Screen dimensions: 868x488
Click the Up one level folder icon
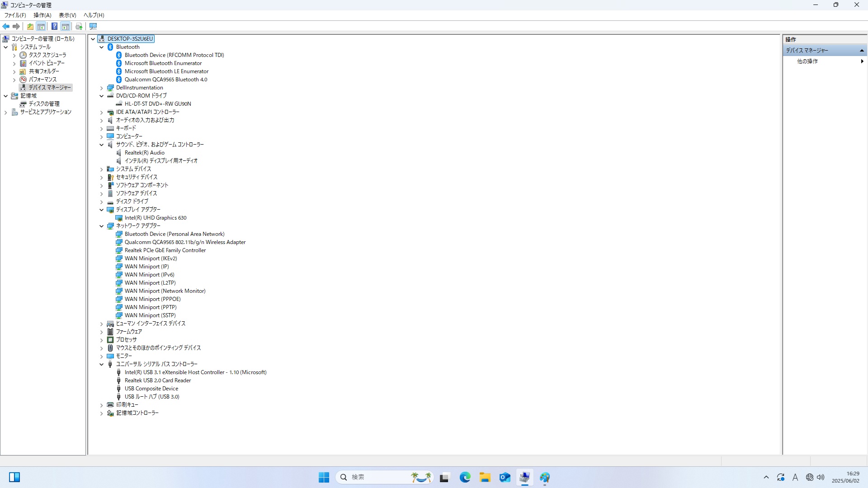pos(30,26)
